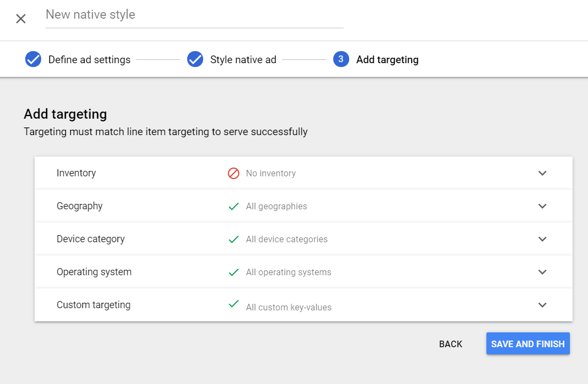Click SAVE AND FINISH button
Viewport: 588px width, 384px height.
click(528, 344)
